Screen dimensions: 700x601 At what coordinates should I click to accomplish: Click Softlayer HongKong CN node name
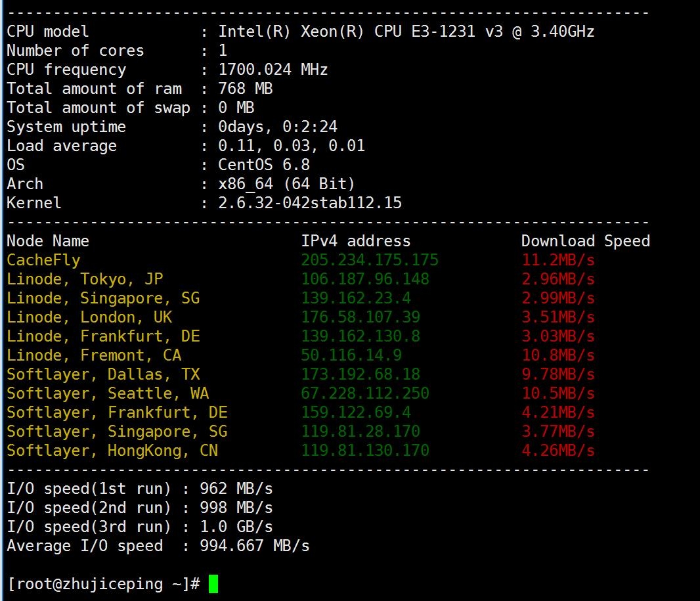point(112,451)
